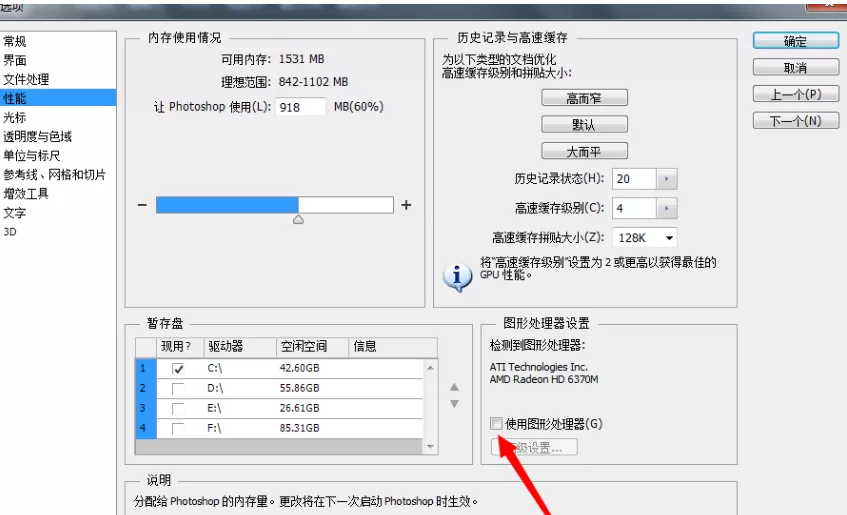
Task: Click the 取消 button
Action: pos(796,68)
